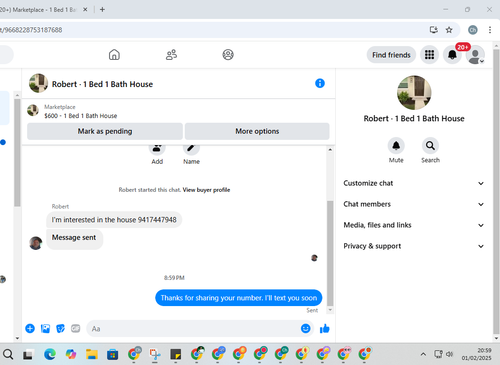Open the Friends icon in top navigation
The height and width of the screenshot is (365, 500).
(x=171, y=55)
